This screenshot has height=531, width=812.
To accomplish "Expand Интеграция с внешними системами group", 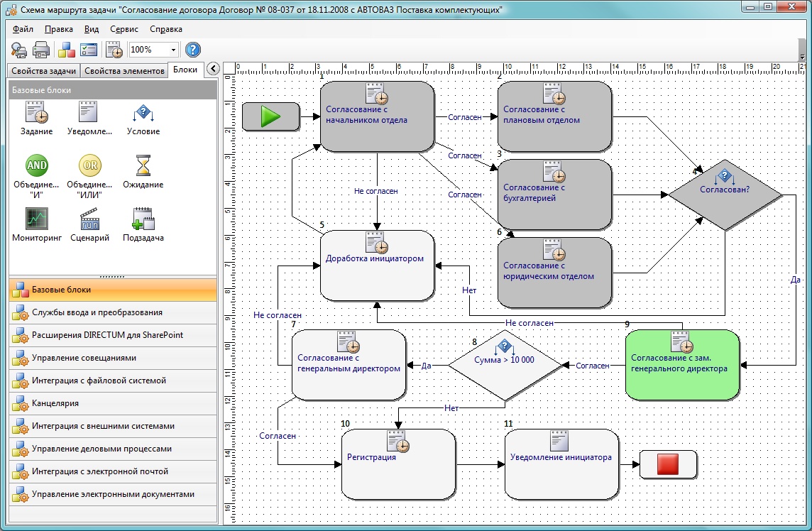I will [x=113, y=427].
